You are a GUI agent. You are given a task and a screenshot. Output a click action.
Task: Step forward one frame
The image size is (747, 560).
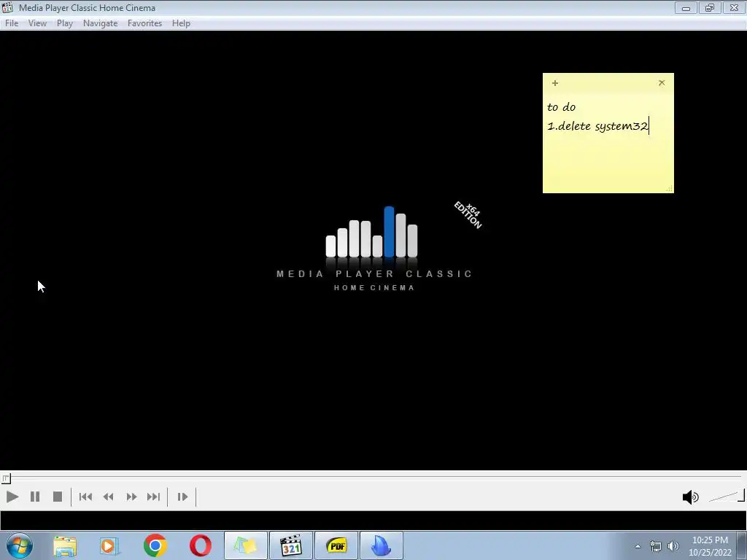point(182,497)
